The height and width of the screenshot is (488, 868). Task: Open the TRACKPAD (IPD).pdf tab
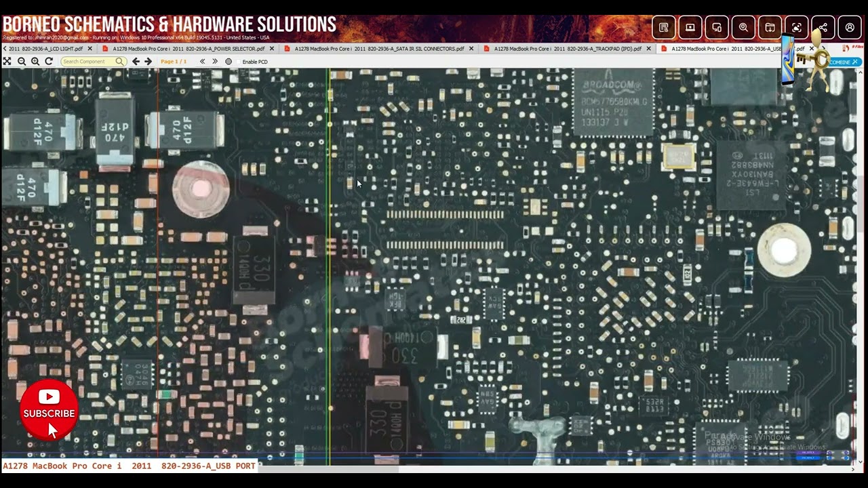[568, 49]
